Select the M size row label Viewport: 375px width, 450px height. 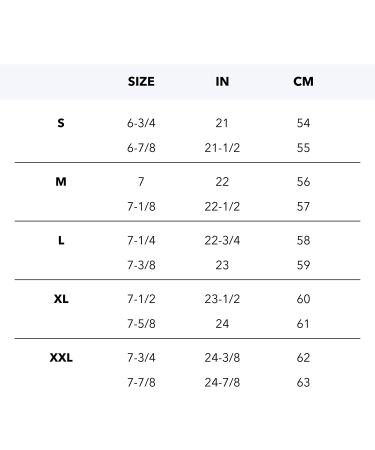tap(61, 182)
